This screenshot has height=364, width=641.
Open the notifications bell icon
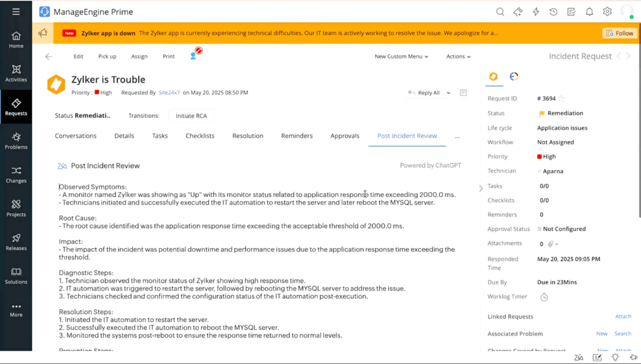point(589,12)
